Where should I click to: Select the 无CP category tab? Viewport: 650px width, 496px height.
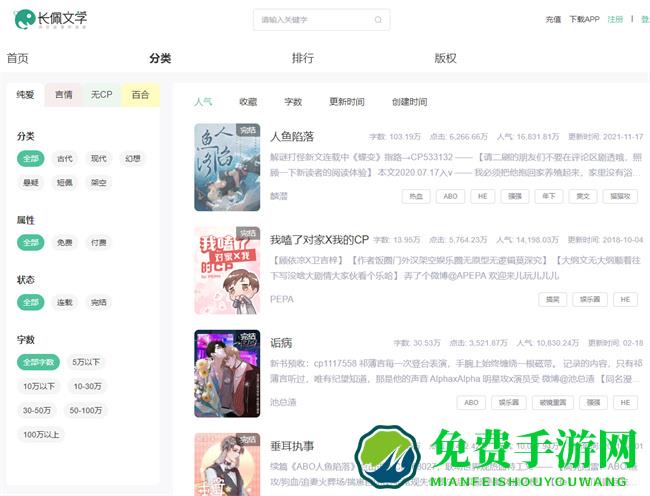tap(101, 95)
